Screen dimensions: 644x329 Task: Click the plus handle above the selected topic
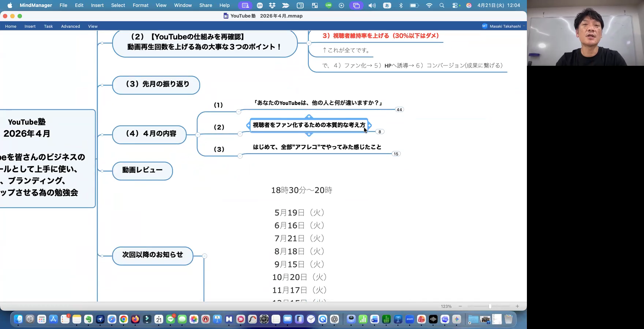pyautogui.click(x=309, y=117)
